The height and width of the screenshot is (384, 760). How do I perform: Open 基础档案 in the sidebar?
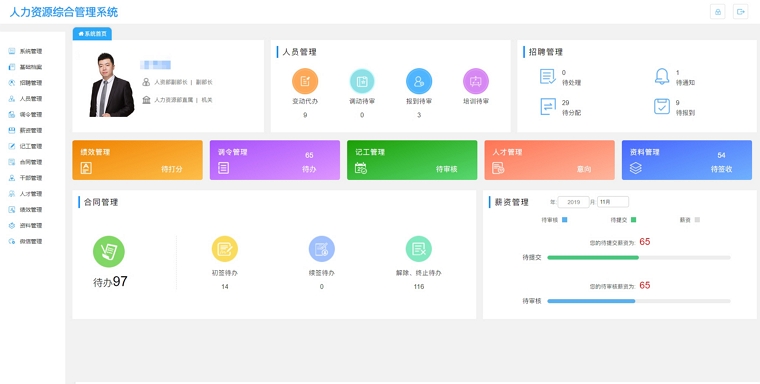coord(25,67)
